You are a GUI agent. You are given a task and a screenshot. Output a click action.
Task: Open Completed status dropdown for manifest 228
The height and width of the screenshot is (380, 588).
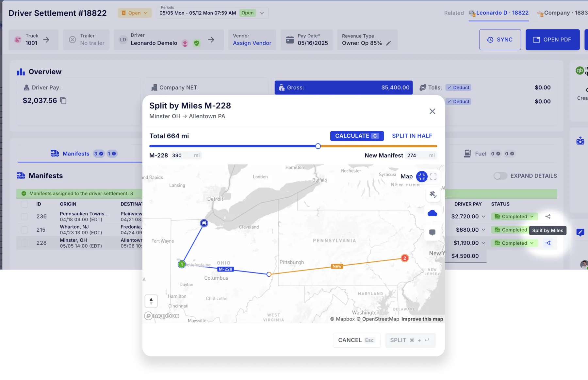point(514,243)
